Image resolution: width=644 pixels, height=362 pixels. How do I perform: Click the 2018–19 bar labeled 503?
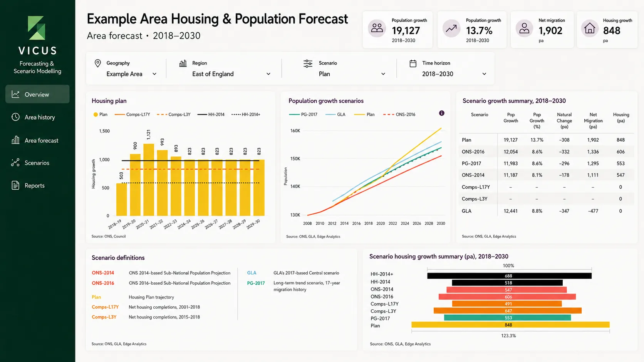(x=121, y=200)
